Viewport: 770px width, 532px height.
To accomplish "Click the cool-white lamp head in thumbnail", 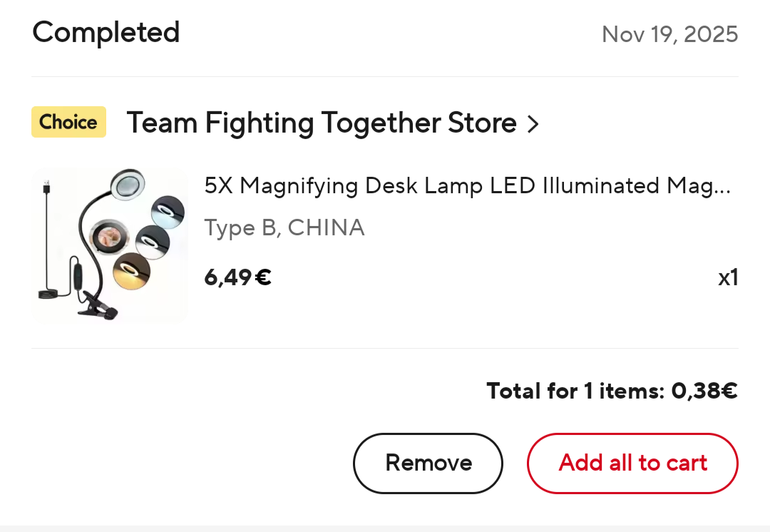I will pos(169,211).
